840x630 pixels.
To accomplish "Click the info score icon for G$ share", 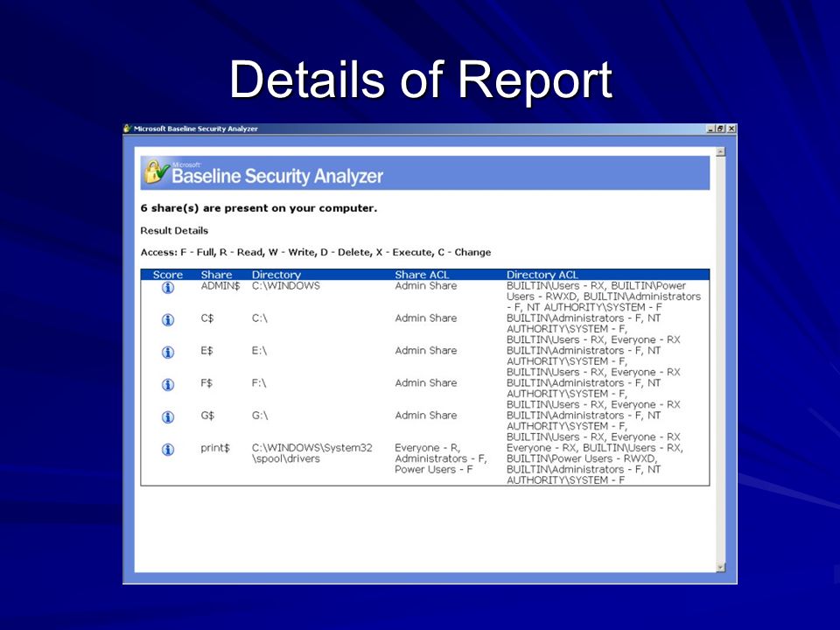I will tap(168, 416).
